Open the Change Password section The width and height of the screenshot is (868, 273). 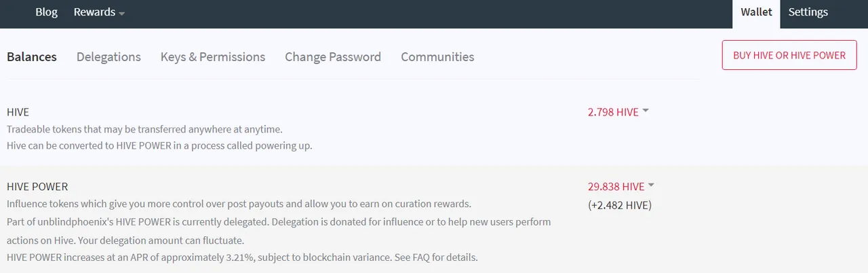pos(333,57)
